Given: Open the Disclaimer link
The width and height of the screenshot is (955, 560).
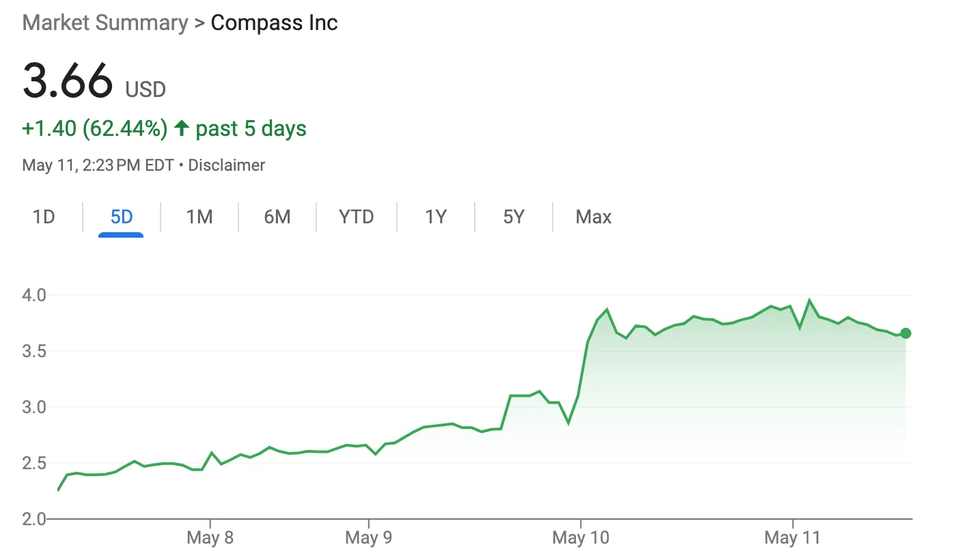Looking at the screenshot, I should [226, 165].
